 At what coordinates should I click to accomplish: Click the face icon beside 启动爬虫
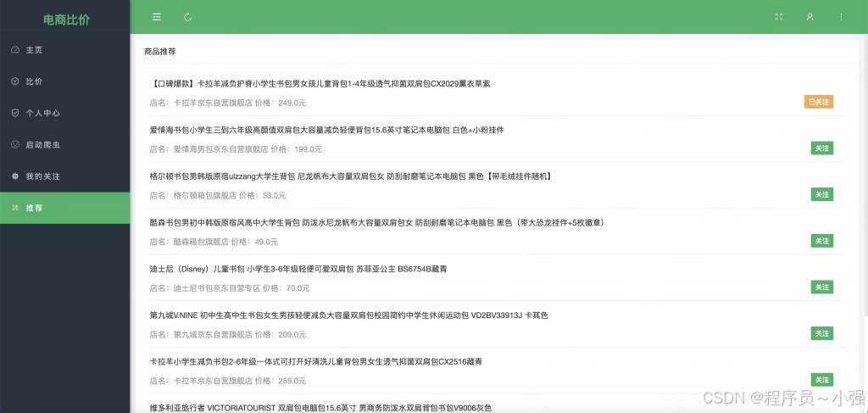(x=15, y=144)
